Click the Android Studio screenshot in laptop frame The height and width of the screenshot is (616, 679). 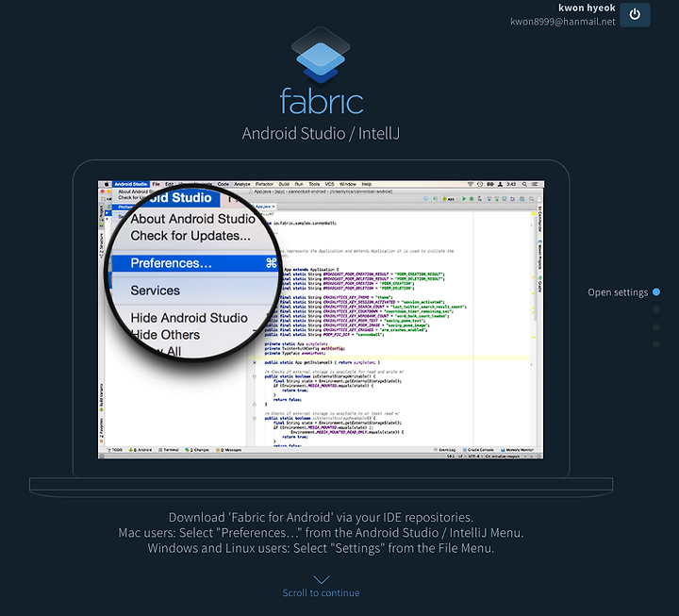(x=321, y=320)
